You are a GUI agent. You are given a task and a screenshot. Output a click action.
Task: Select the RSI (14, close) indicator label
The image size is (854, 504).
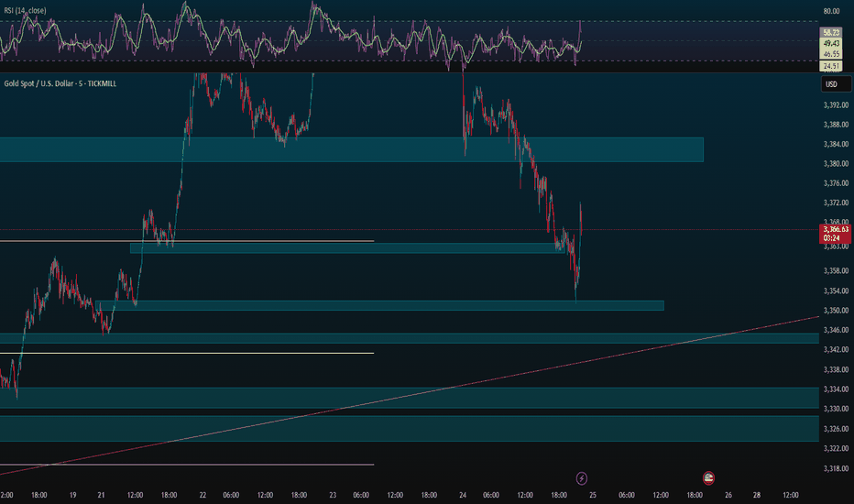25,10
